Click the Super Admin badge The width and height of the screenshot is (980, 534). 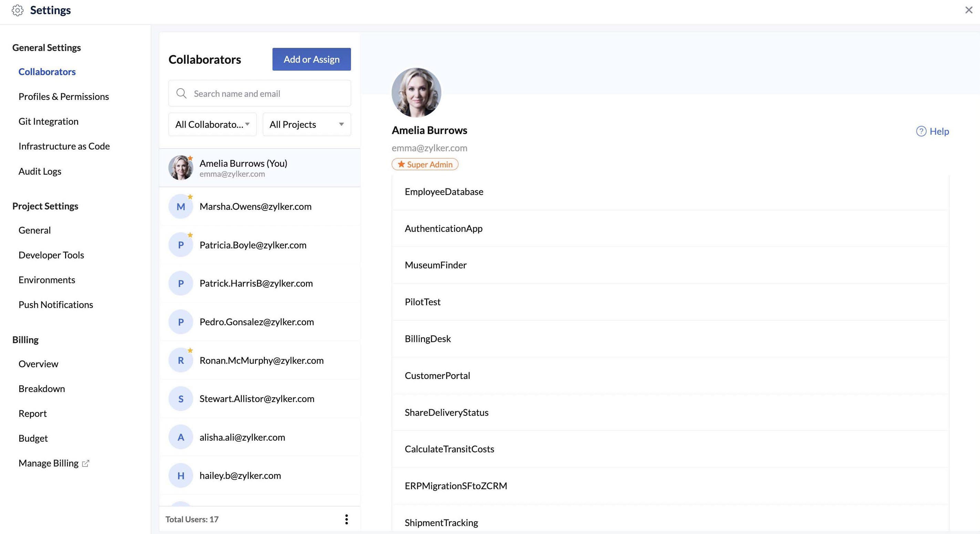tap(425, 164)
